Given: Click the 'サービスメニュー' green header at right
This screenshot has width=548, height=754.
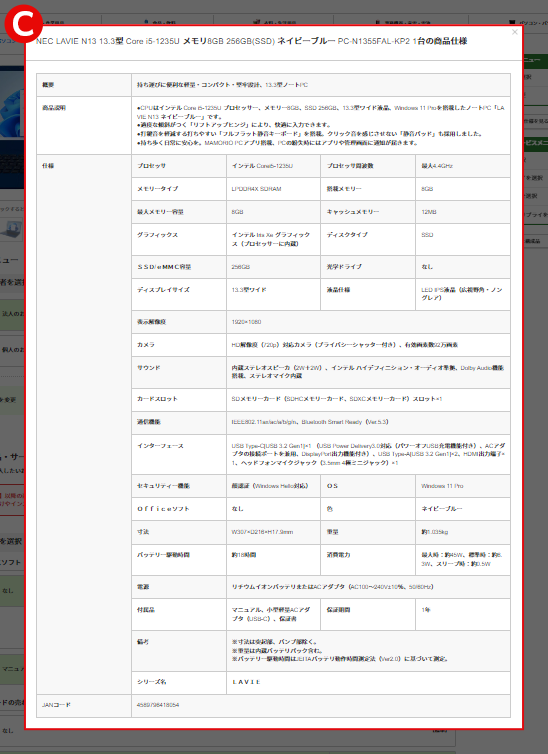Looking at the screenshot, I should click(x=536, y=144).
